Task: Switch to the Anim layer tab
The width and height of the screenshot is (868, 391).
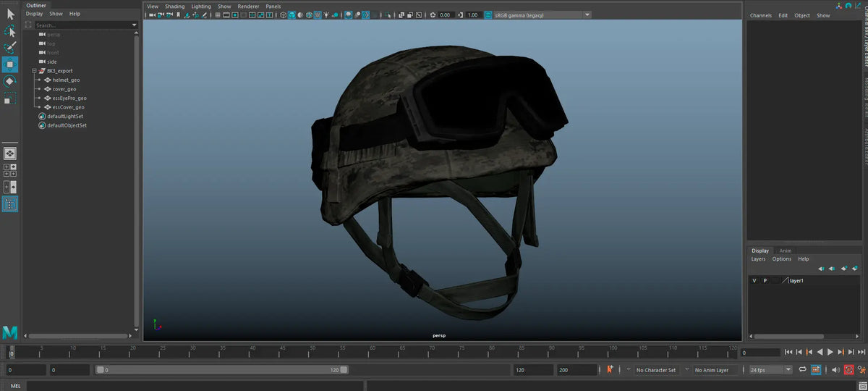Action: [x=785, y=251]
